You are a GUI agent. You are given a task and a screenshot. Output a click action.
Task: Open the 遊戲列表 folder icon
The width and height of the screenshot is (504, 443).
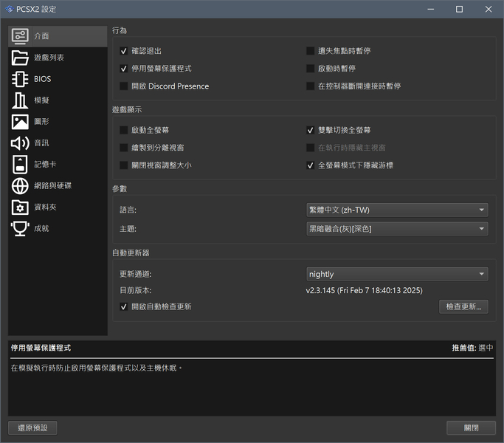20,58
